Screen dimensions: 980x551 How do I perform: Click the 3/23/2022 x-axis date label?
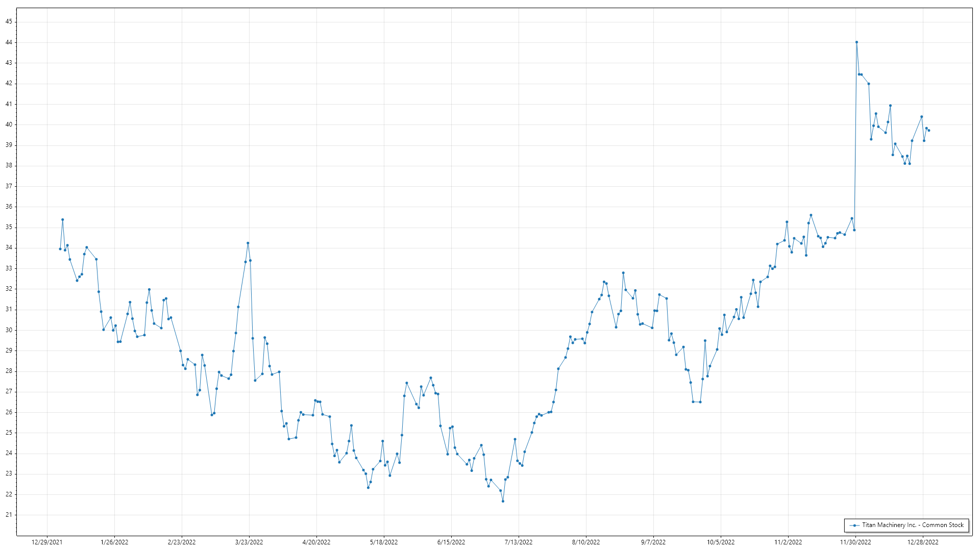point(249,542)
